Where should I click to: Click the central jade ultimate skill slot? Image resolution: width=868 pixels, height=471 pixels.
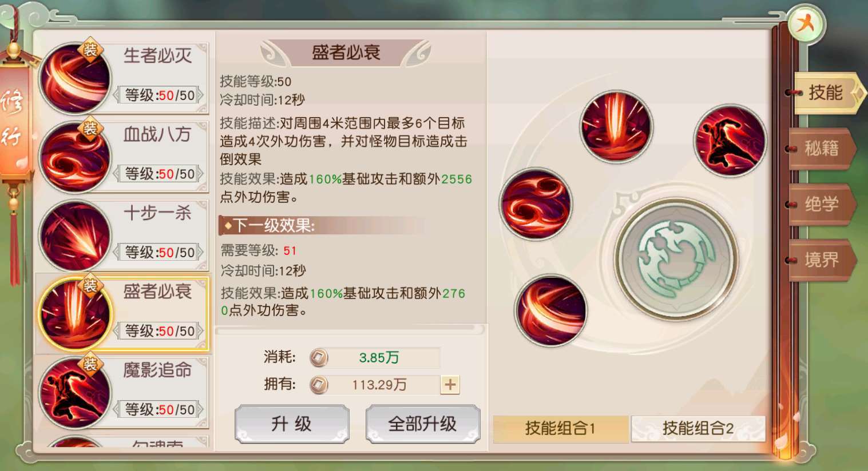point(676,259)
